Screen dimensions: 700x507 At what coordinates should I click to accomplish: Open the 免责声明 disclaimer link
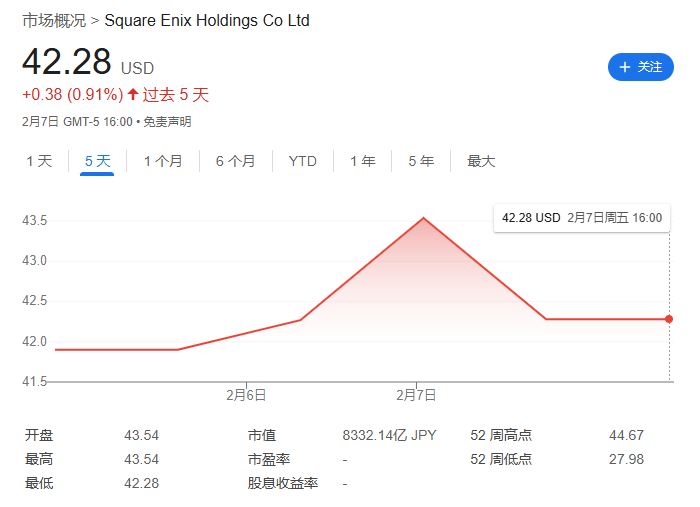[167, 121]
